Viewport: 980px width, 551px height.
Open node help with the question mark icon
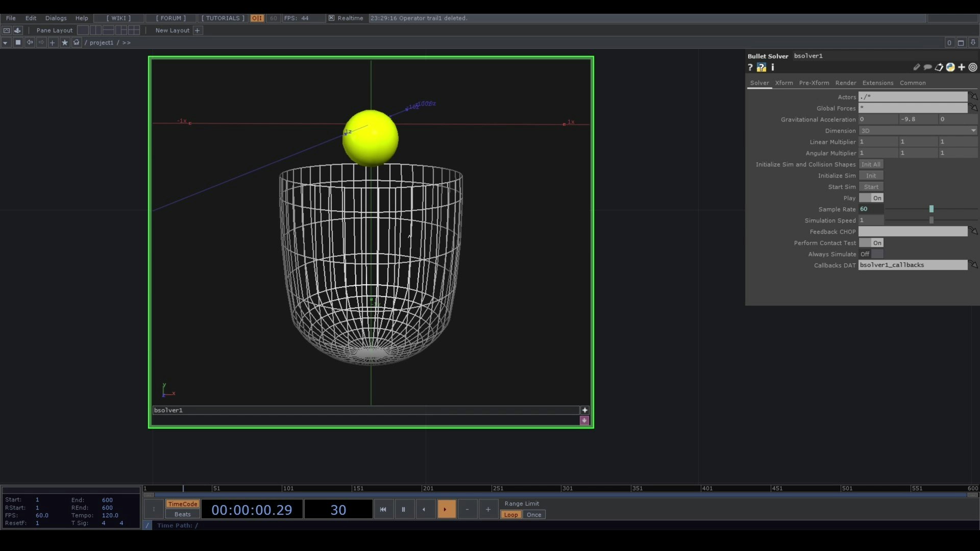click(x=750, y=67)
